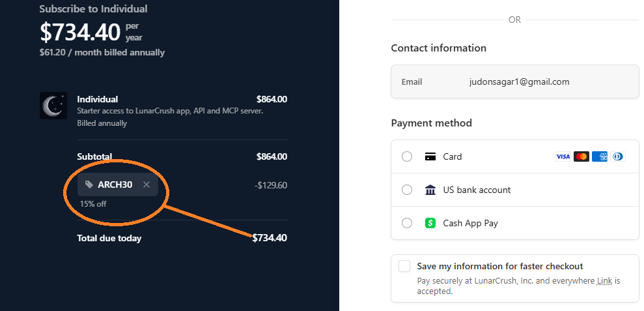Select the US bank account radio button
The width and height of the screenshot is (644, 311).
point(407,190)
